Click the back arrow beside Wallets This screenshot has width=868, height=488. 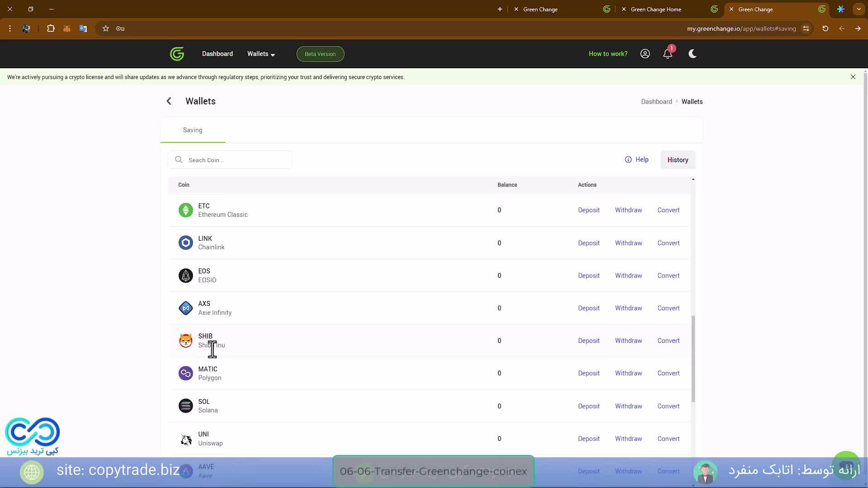tap(169, 101)
